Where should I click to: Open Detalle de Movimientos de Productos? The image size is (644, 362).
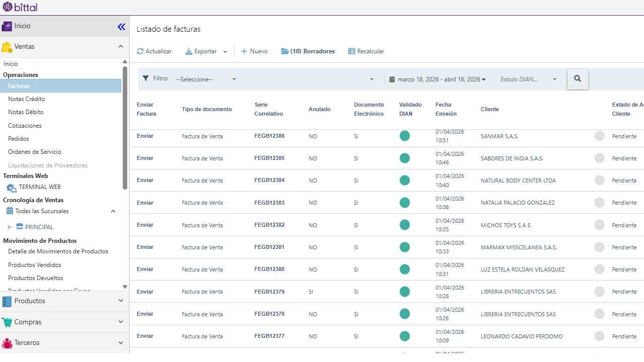click(58, 251)
